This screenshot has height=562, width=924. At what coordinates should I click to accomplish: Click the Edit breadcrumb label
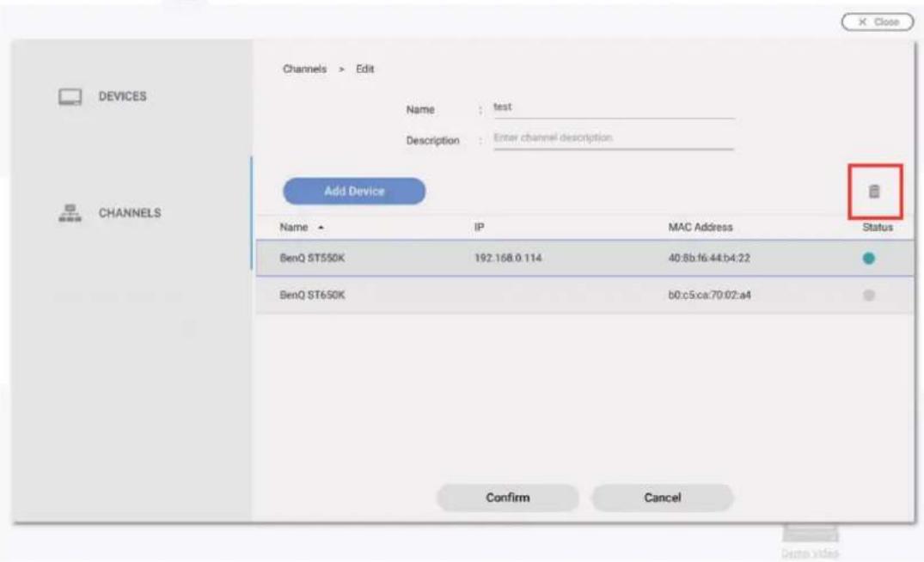[364, 69]
